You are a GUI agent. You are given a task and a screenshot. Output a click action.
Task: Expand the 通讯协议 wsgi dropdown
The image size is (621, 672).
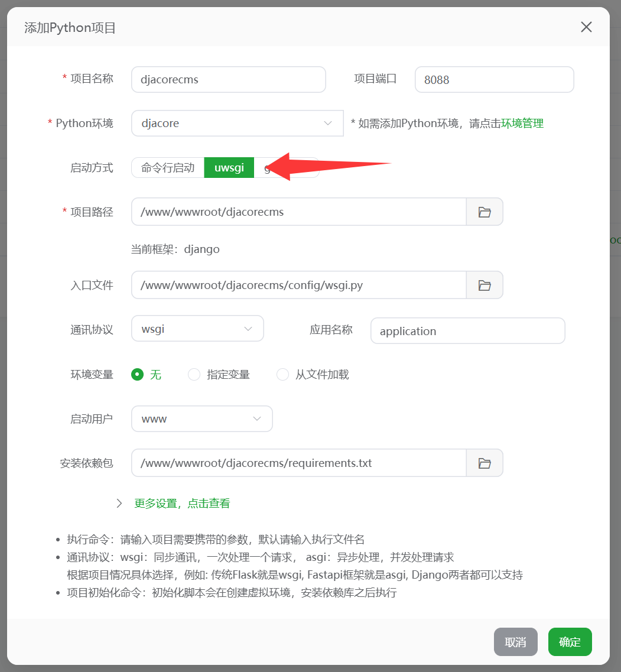pos(197,329)
